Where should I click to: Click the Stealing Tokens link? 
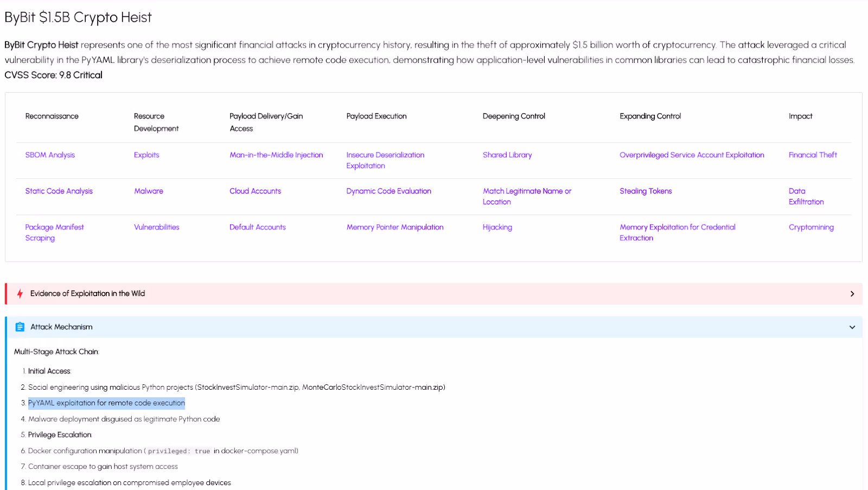pos(646,191)
